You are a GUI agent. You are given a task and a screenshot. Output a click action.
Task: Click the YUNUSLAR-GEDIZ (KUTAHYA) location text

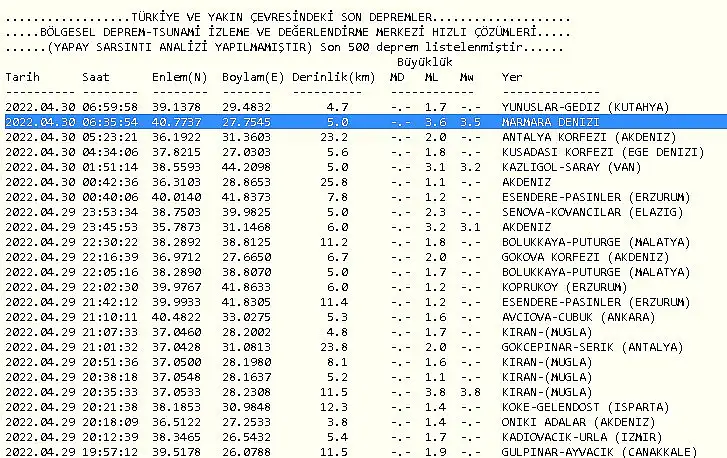tap(586, 108)
